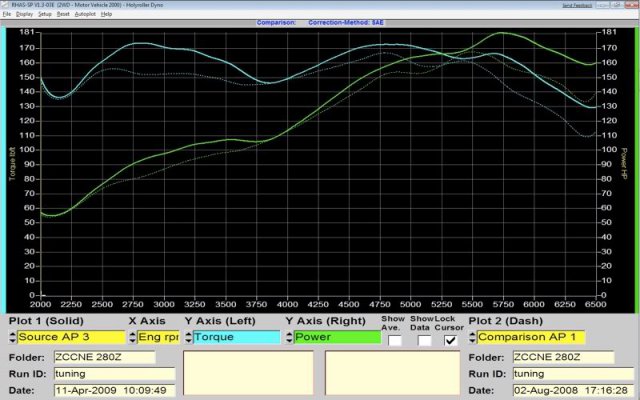Viewport: 640px width, 400px height.
Task: Open the Y Axis Right Power dropdown
Action: pos(337,337)
